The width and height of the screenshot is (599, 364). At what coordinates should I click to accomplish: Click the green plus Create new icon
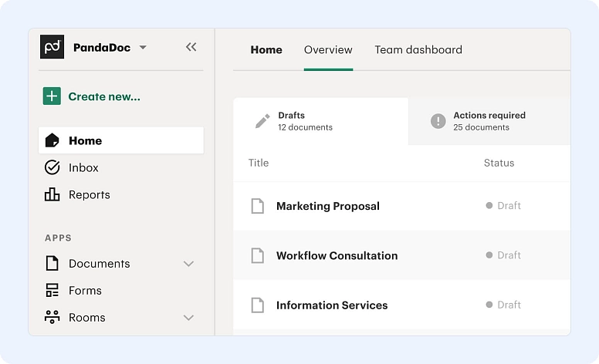tap(52, 96)
